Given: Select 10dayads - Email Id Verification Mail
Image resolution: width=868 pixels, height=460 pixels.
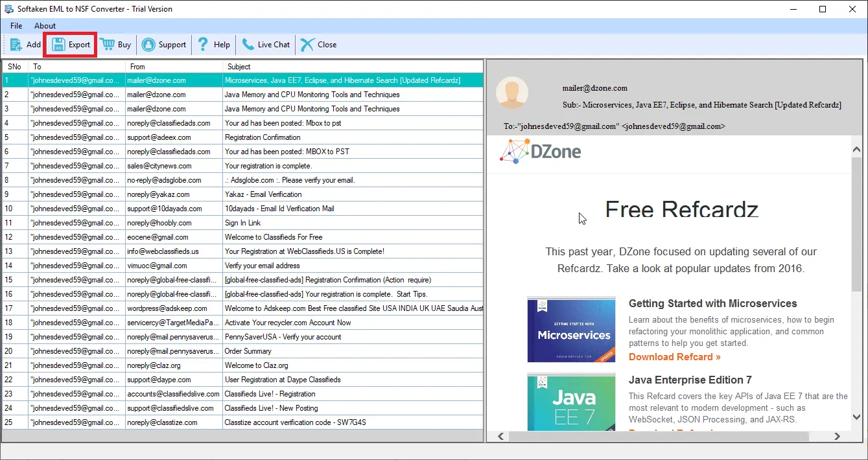Looking at the screenshot, I should click(242, 209).
